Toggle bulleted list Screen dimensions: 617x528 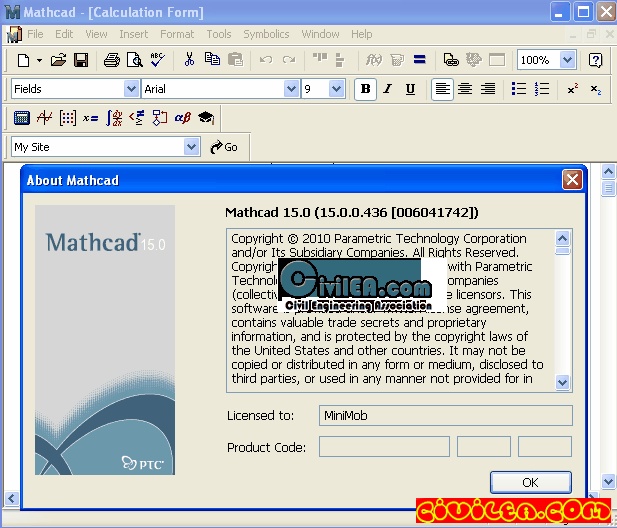(519, 89)
